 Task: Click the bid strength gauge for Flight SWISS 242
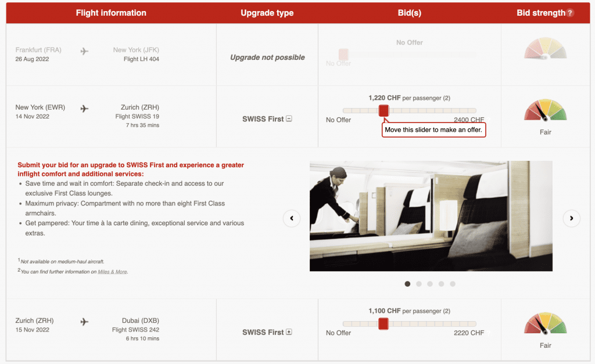click(545, 323)
